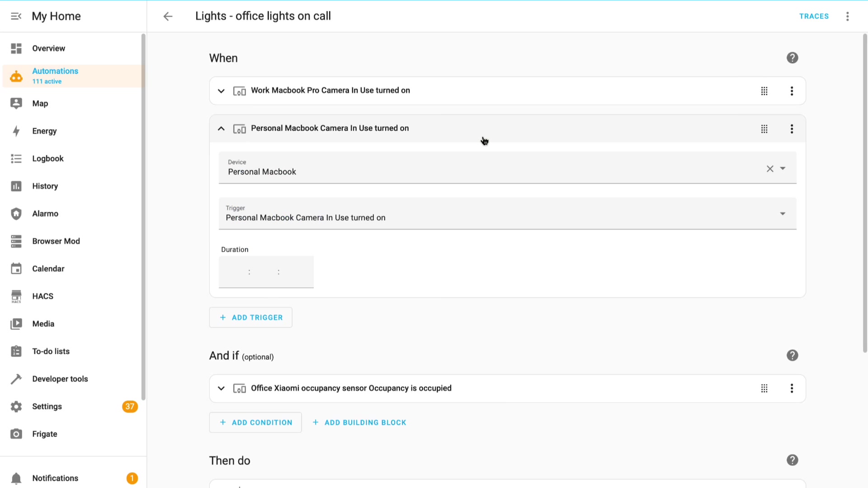This screenshot has width=868, height=488.
Task: Click drag handle on Personal Macbook trigger
Action: [x=764, y=129]
